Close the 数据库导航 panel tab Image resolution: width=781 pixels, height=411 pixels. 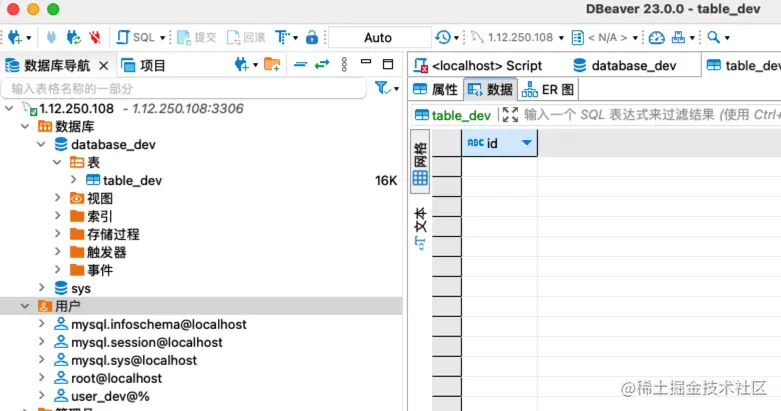(x=104, y=65)
